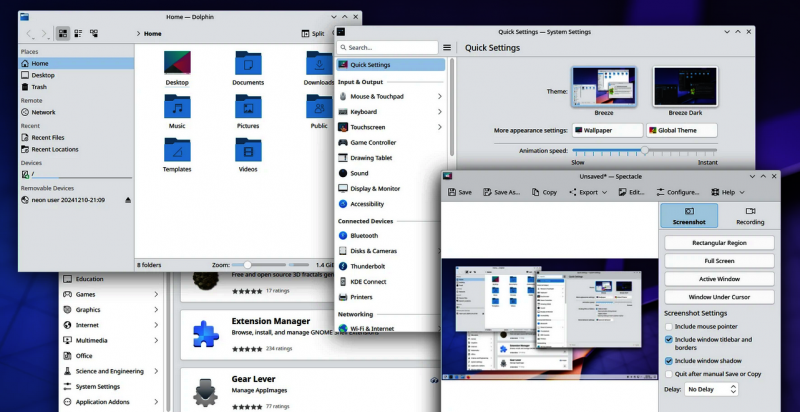Switch to the Recording tab
800x412 pixels.
(x=749, y=215)
